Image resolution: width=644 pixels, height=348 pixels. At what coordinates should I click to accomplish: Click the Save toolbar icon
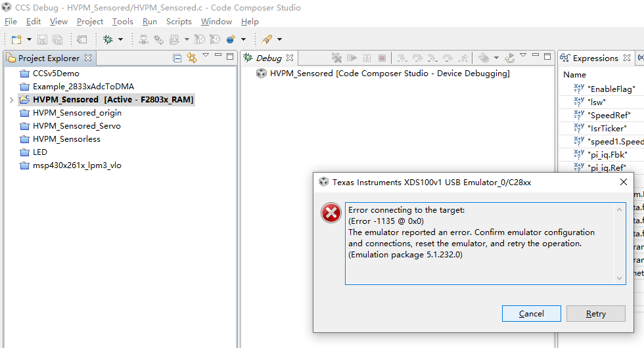tap(42, 39)
